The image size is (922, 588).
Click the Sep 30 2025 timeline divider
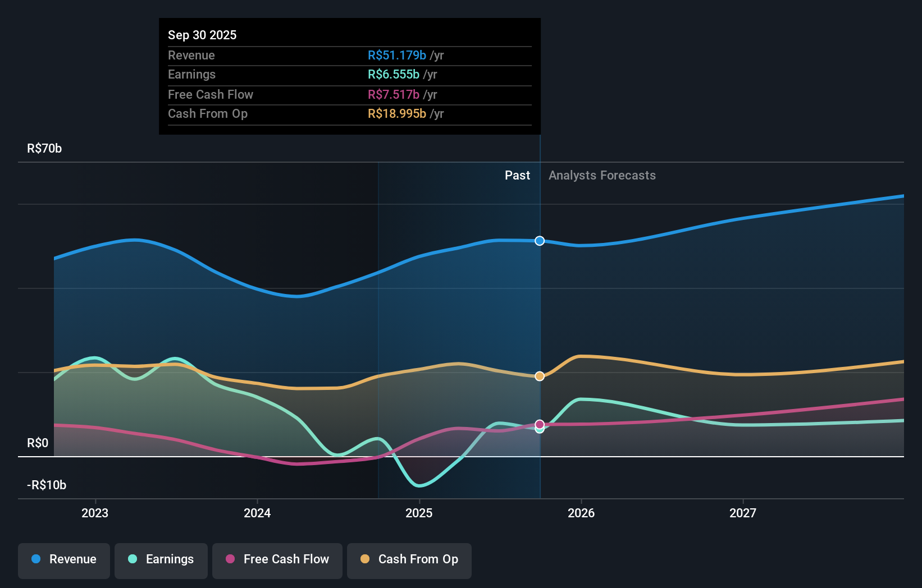[540, 314]
